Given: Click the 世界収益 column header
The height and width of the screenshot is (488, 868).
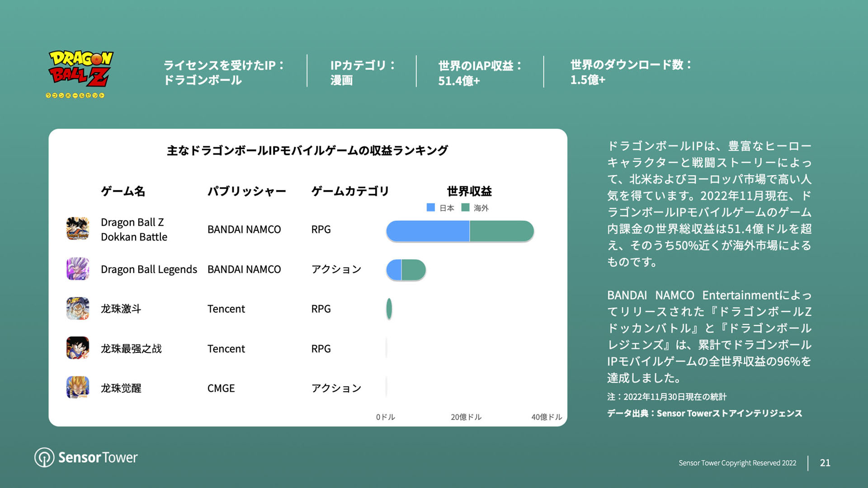Looking at the screenshot, I should point(469,191).
